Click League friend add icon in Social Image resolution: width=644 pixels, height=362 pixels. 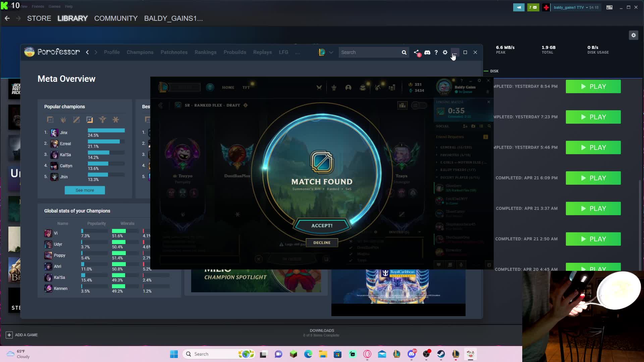465,126
